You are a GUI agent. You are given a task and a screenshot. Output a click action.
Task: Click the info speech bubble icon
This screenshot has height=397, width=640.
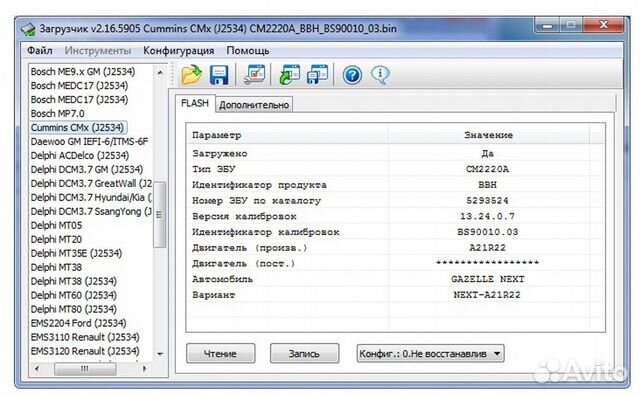click(380, 75)
